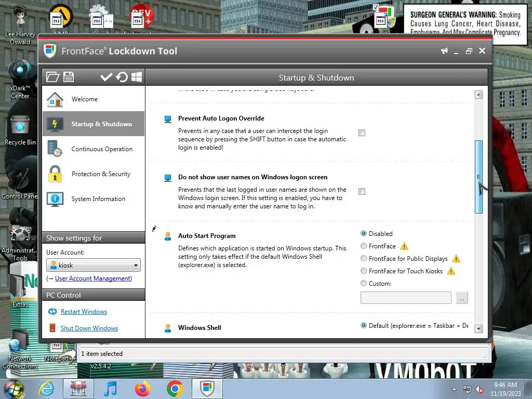Click the Custom program path field

click(406, 298)
